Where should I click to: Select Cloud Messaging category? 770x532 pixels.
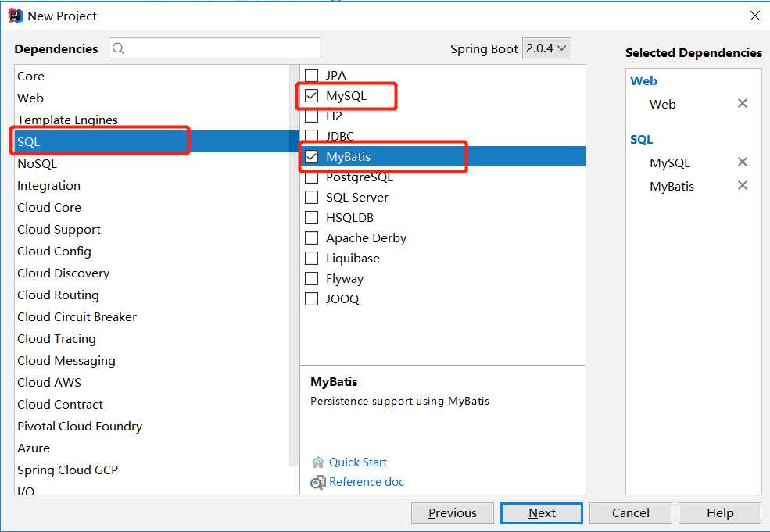click(x=152, y=360)
